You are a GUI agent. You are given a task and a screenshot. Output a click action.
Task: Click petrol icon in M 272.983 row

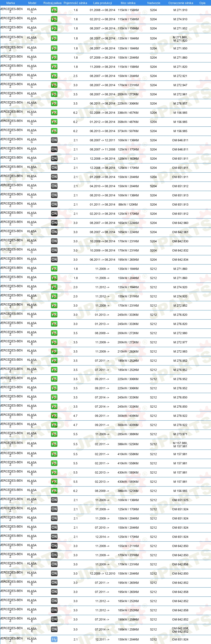click(54, 351)
